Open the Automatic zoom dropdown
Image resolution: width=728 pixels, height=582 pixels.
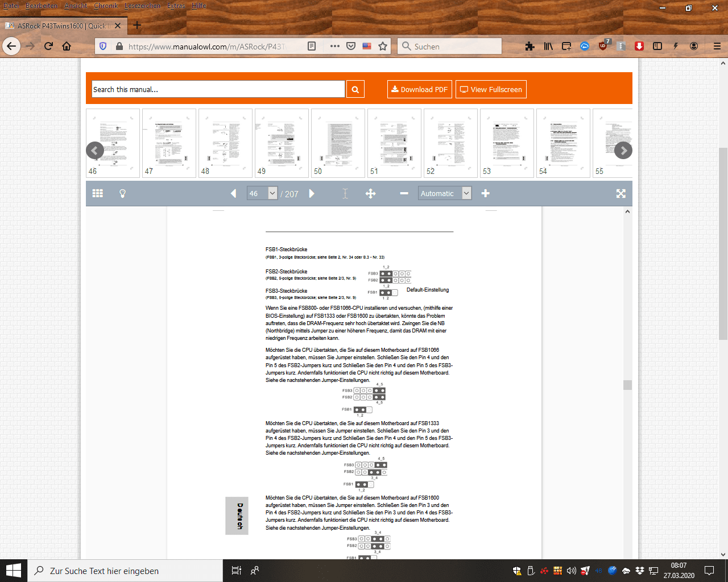[x=445, y=194]
